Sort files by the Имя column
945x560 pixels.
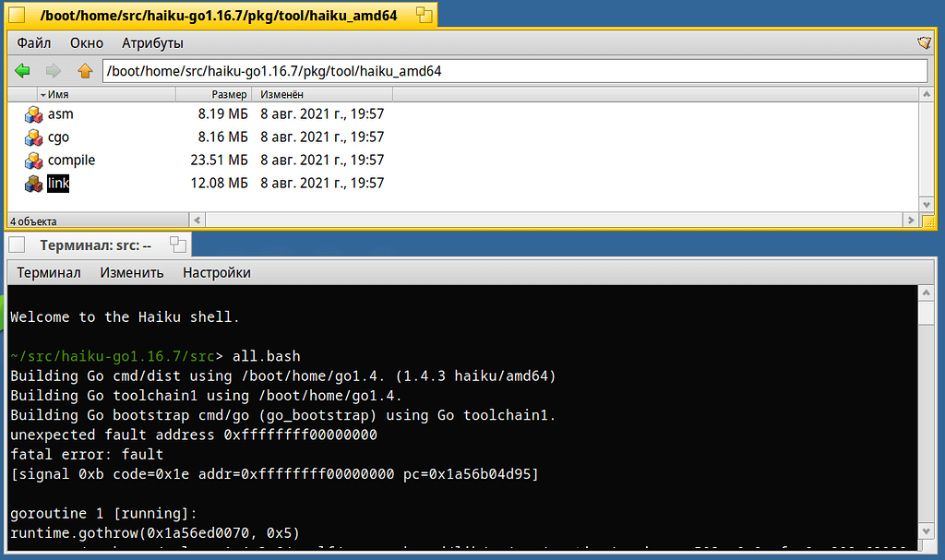(106, 95)
